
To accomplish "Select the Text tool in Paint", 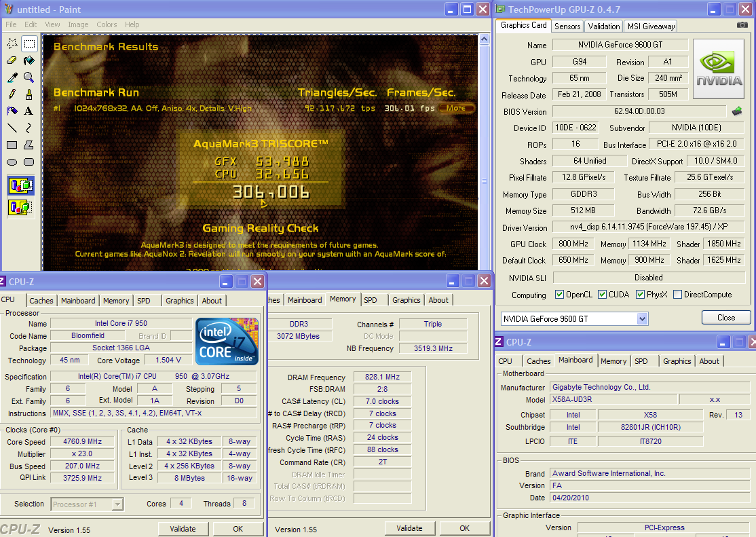I will pos(29,111).
